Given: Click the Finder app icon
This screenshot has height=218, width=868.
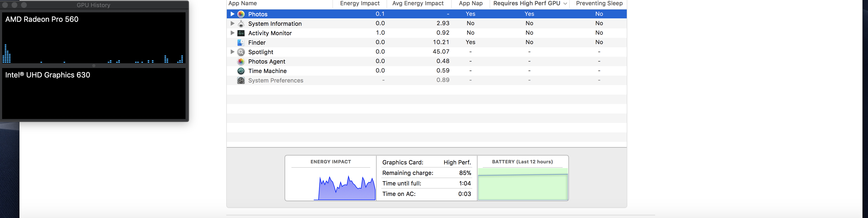Looking at the screenshot, I should [241, 43].
